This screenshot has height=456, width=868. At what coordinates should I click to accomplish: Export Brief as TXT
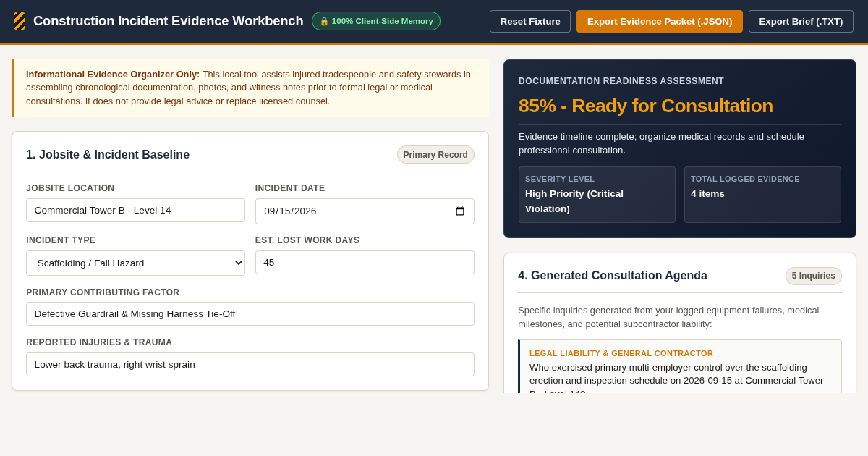point(801,21)
